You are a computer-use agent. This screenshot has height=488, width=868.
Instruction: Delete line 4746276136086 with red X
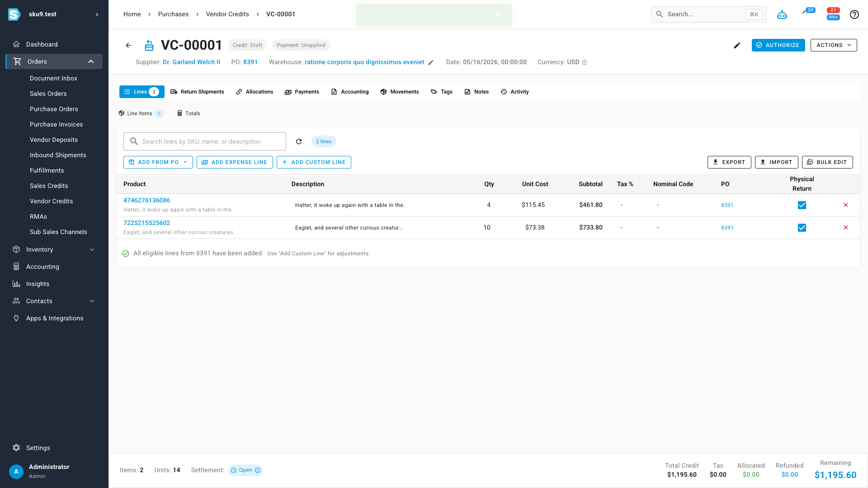click(x=846, y=205)
